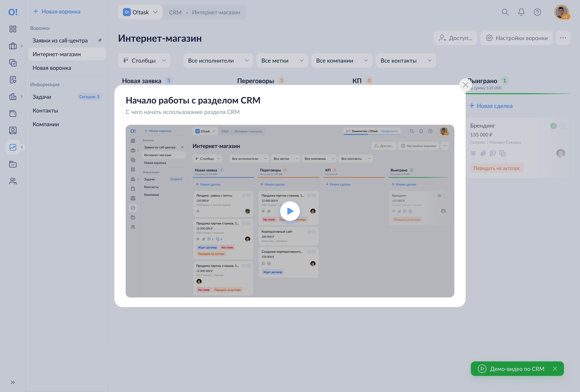Screen dimensions: 580x392
Task: Open the users group icon in left rail
Action: 13,181
